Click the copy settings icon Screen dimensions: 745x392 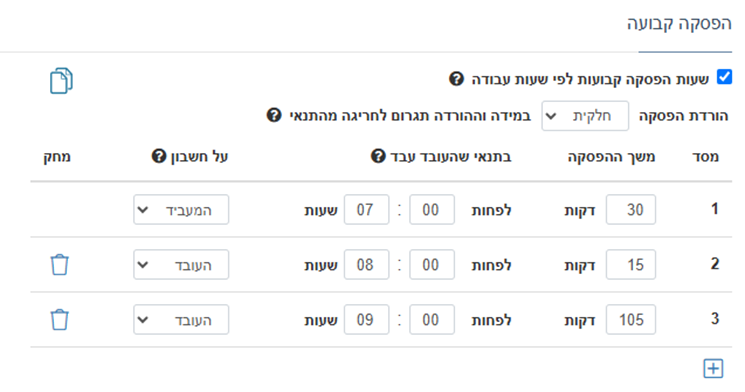click(x=61, y=81)
